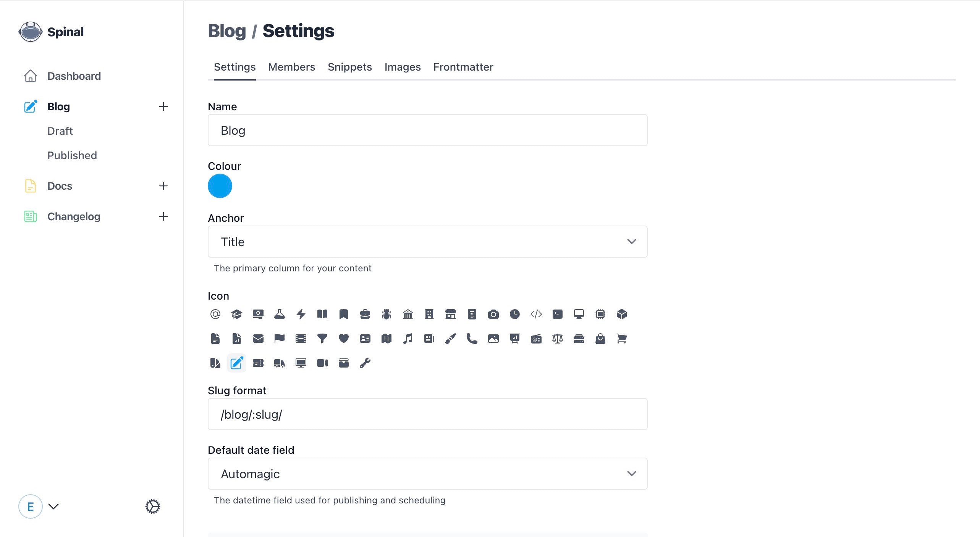Switch to the Members tab
The image size is (980, 537).
pyautogui.click(x=291, y=67)
